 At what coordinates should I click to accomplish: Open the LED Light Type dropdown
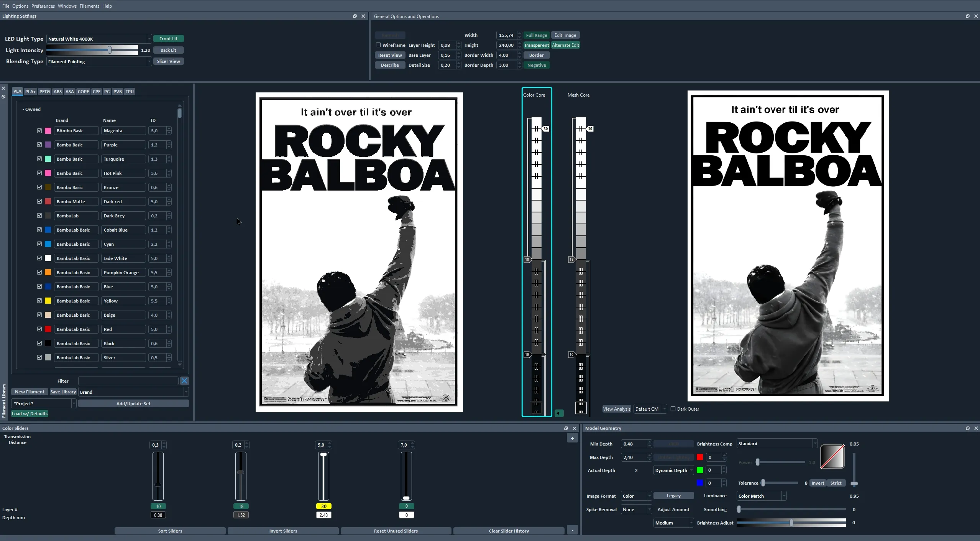click(x=99, y=39)
